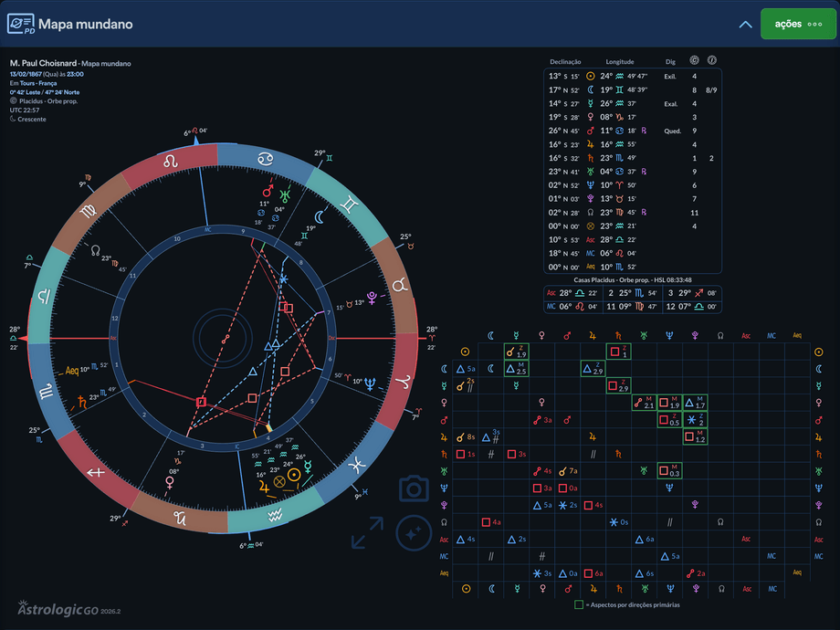Click the Uranus–Neptune square cell showing 0.3
The height and width of the screenshot is (630, 840).
click(x=669, y=471)
